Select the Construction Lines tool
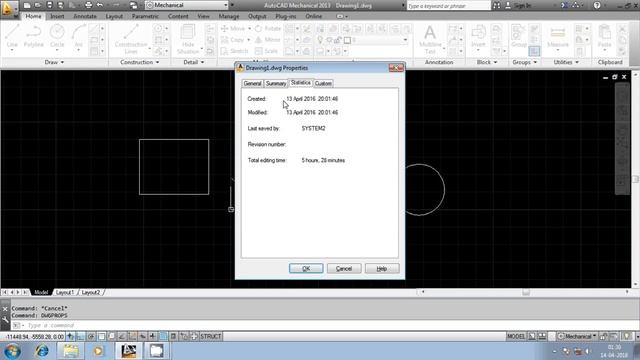This screenshot has width=640, height=360. [131, 39]
